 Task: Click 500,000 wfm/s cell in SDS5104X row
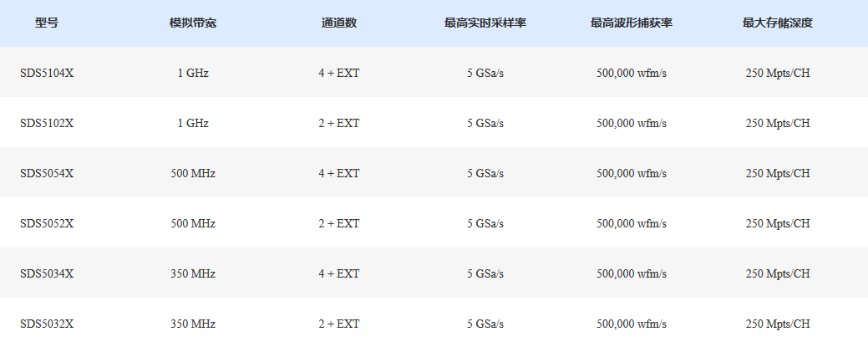pyautogui.click(x=631, y=74)
